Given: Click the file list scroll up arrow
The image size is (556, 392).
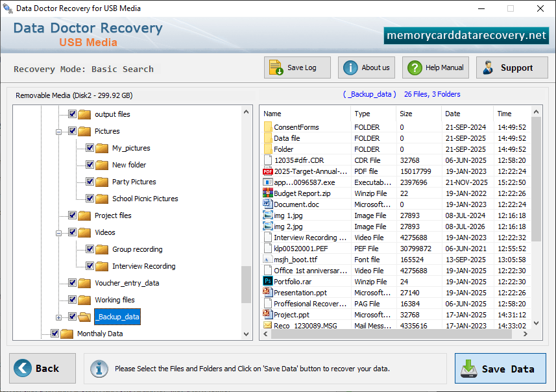Looking at the screenshot, I should pyautogui.click(x=536, y=112).
